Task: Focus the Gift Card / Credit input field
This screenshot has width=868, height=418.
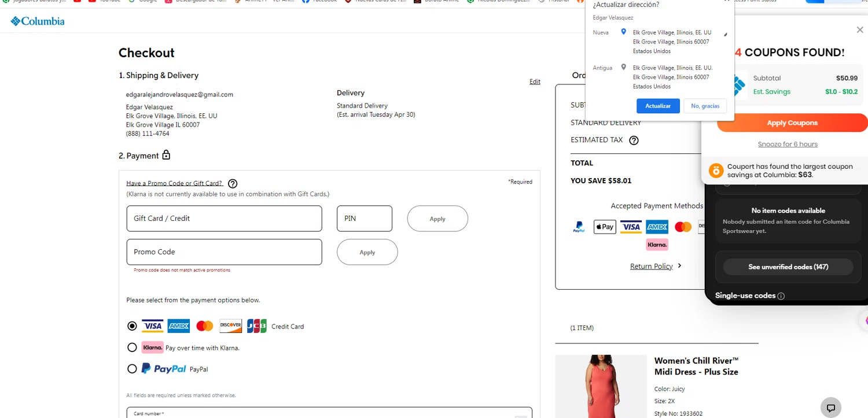Action: tap(224, 219)
